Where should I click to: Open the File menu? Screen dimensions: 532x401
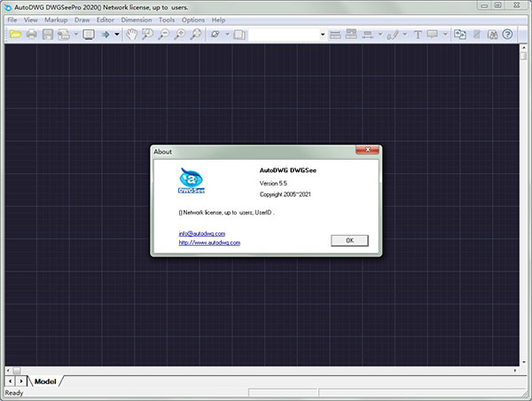click(x=12, y=20)
